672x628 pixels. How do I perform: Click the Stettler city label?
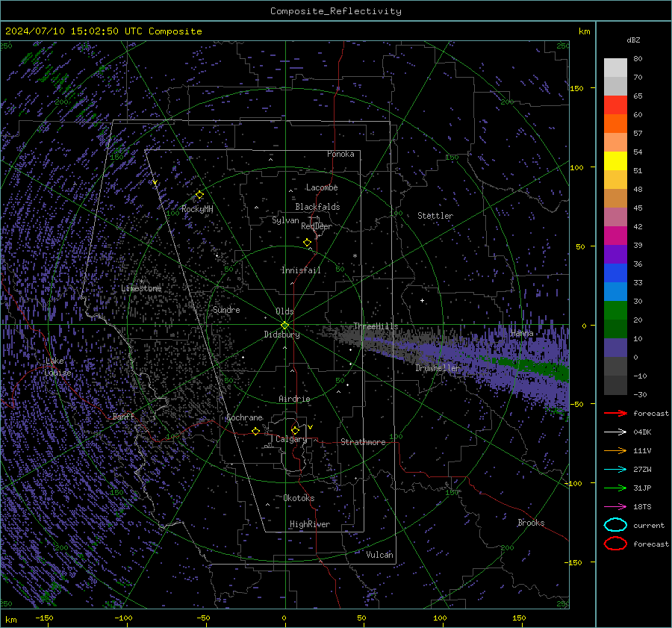(x=435, y=216)
